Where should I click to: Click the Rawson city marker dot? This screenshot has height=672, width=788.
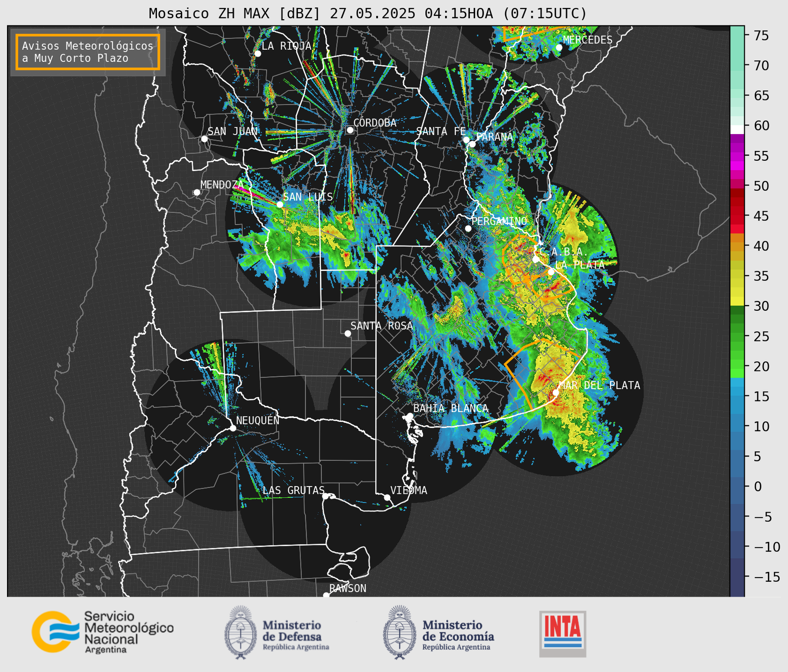[326, 595]
